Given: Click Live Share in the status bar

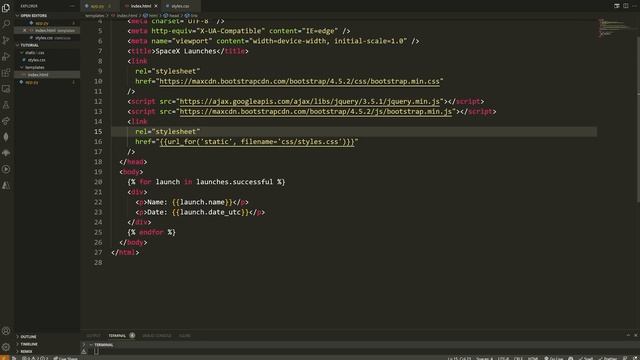Looking at the screenshot, I should pyautogui.click(x=65, y=358).
